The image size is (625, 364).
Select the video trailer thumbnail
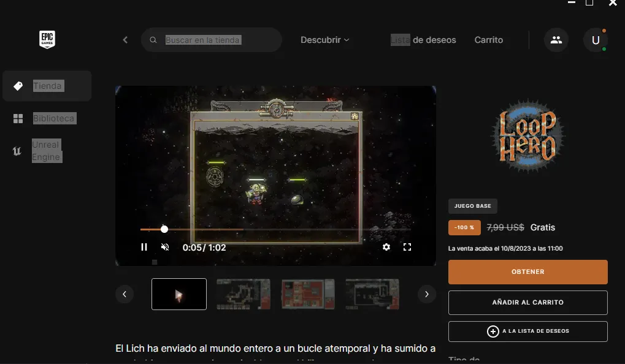coord(179,294)
